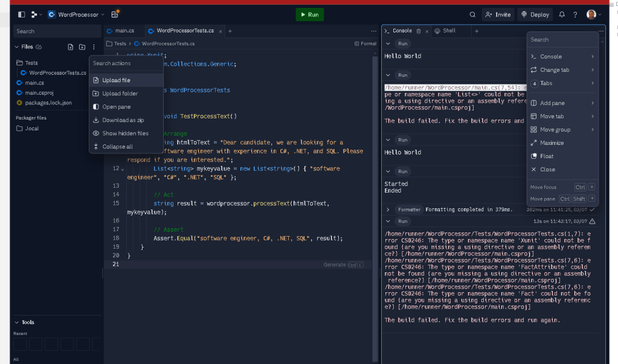Open the Tabs submenu

(x=562, y=83)
